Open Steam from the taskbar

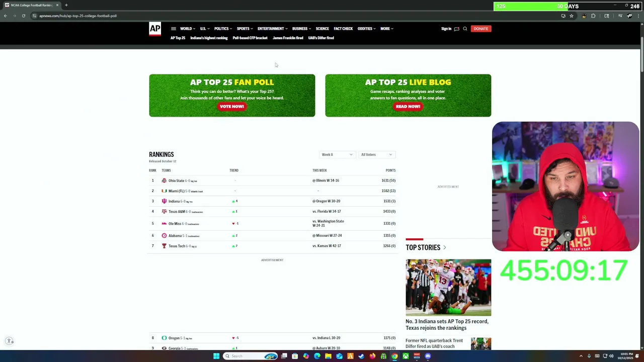(361, 356)
